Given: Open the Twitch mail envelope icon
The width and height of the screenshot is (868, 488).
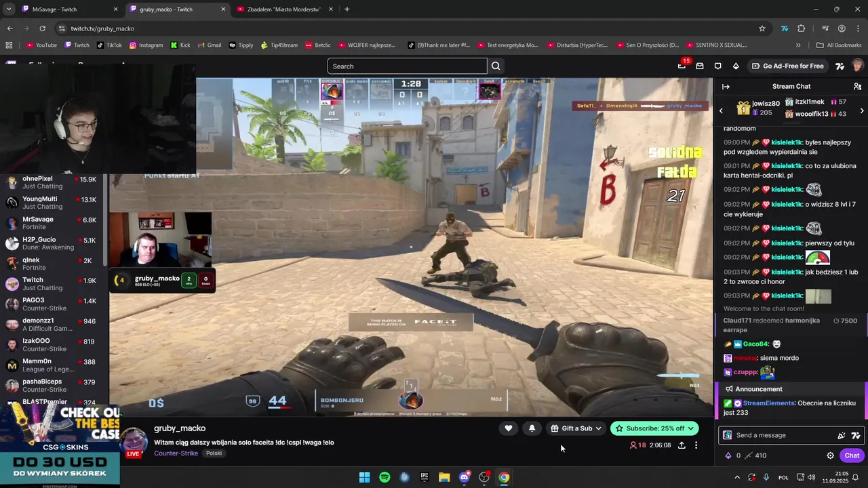Looking at the screenshot, I should pyautogui.click(x=700, y=66).
